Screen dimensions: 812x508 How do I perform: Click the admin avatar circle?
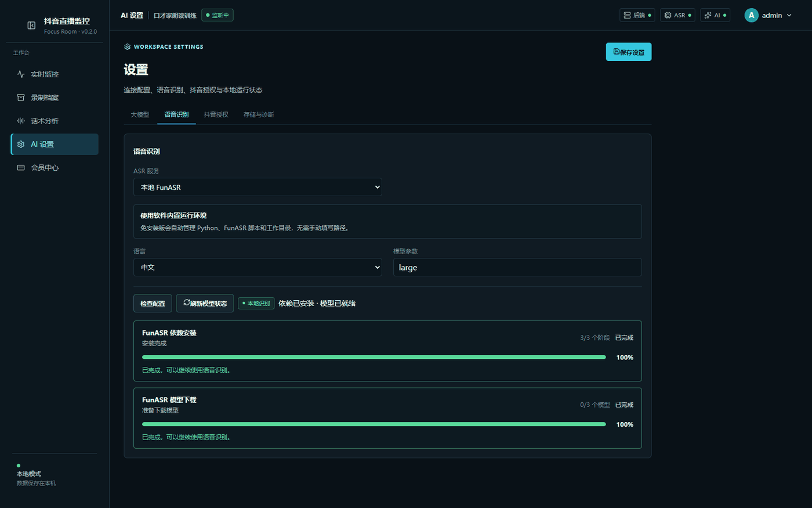pyautogui.click(x=751, y=15)
